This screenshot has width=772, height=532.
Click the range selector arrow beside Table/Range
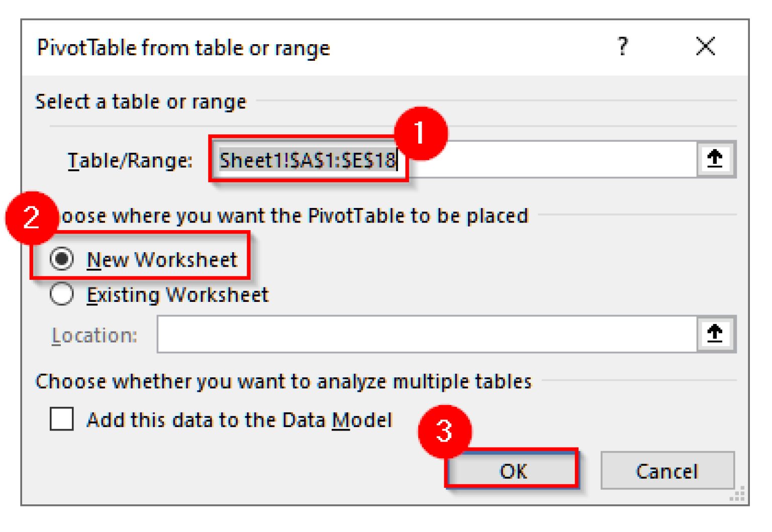[x=716, y=159]
